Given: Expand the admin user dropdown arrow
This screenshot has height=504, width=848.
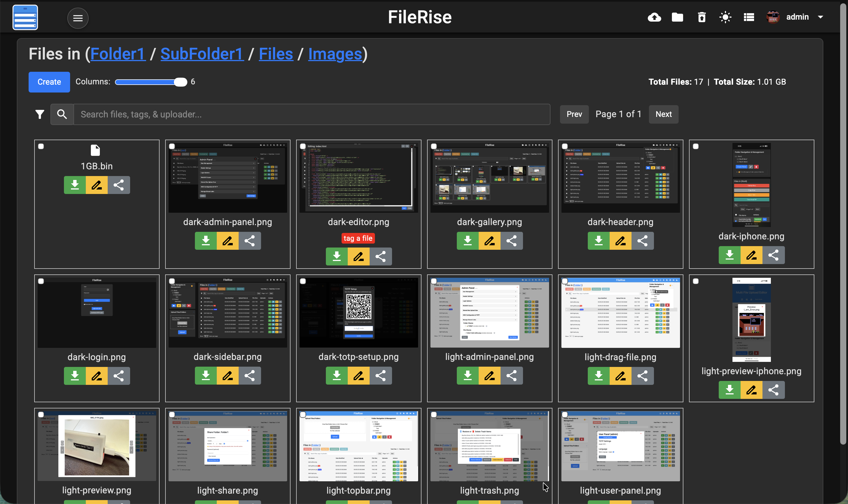Looking at the screenshot, I should tap(821, 17).
